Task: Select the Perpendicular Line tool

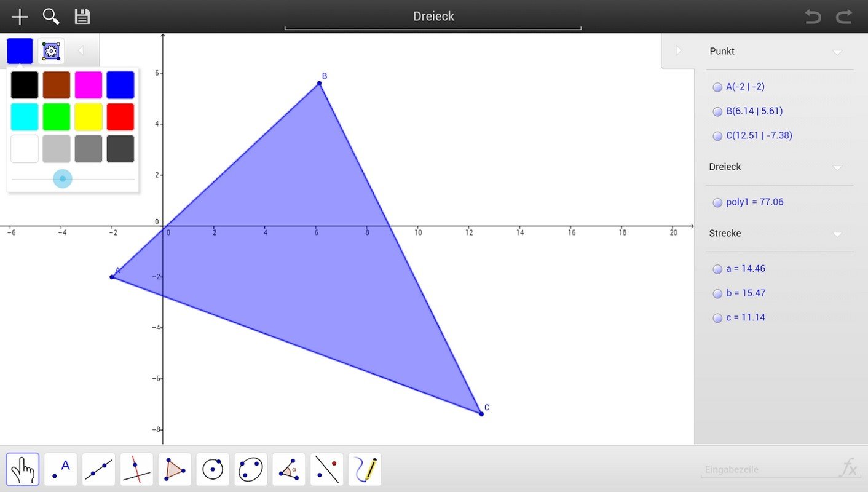Action: [136, 469]
